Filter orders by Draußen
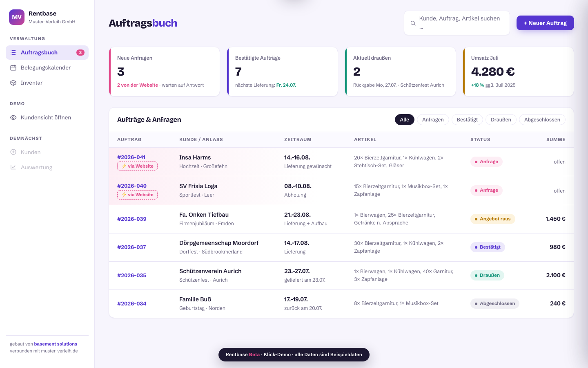Image resolution: width=588 pixels, height=368 pixels. [x=501, y=119]
